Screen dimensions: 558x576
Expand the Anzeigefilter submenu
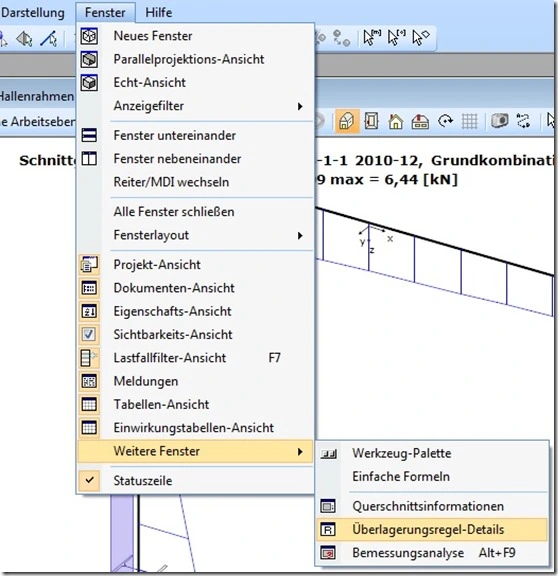tap(300, 106)
